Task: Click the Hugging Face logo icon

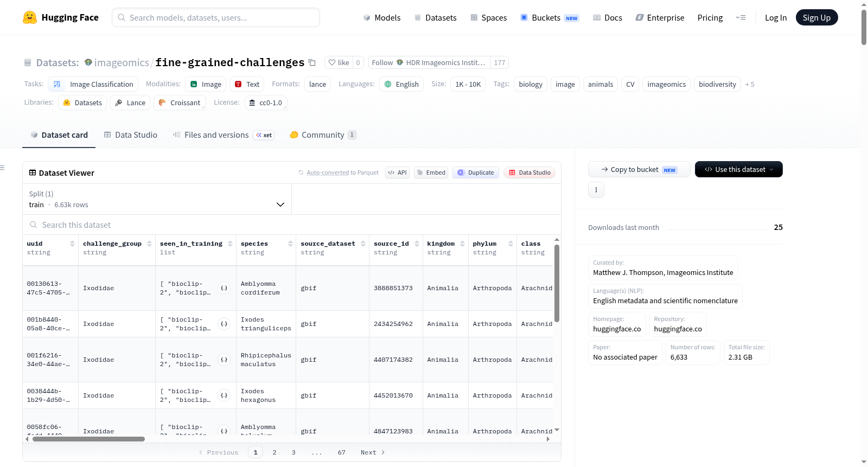Action: pos(30,17)
